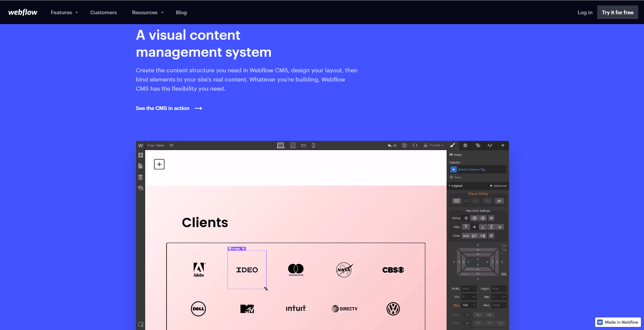Open the Features menu

coord(64,13)
